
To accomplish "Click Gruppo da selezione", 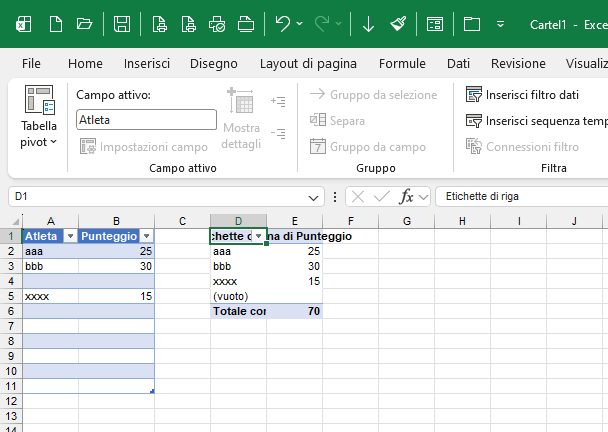I will click(x=374, y=95).
